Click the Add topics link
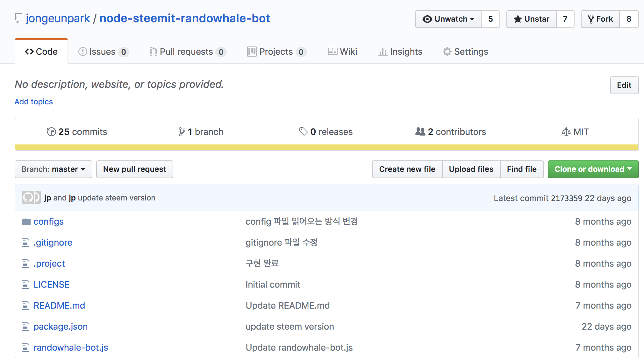Screen dimensions: 644x364 tap(34, 101)
